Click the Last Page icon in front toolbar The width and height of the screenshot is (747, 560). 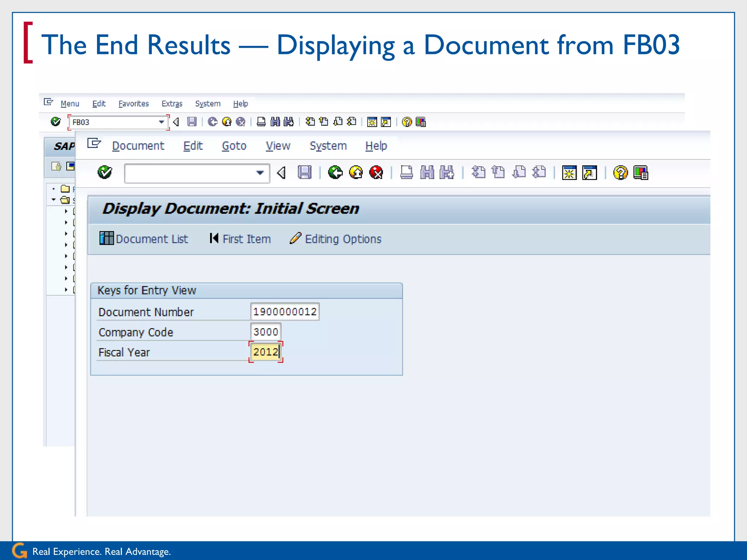(x=539, y=172)
